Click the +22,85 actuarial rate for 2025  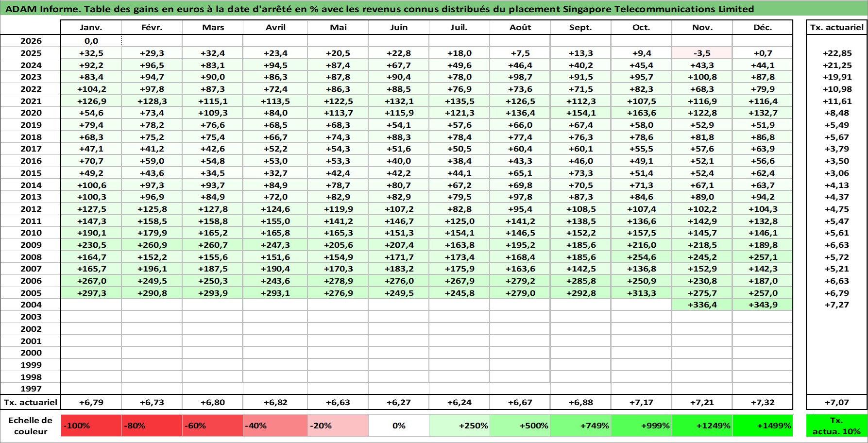coord(837,53)
